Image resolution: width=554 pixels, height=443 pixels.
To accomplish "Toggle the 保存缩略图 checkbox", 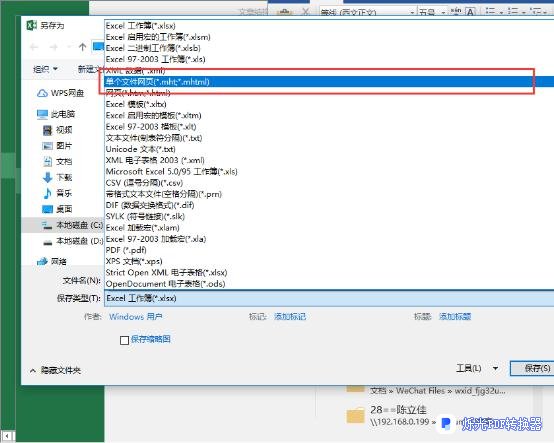I will click(124, 340).
